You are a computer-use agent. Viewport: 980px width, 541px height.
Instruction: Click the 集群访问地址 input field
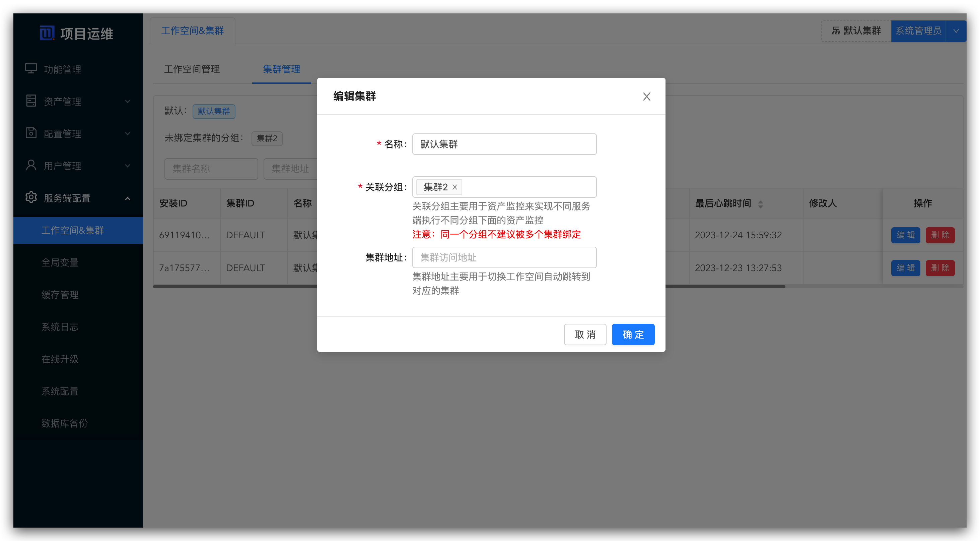point(504,257)
